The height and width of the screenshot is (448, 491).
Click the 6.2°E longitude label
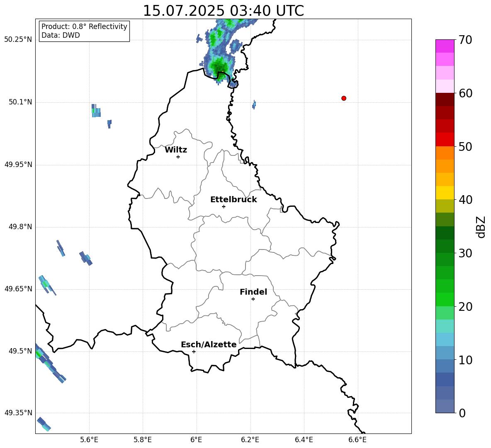click(x=250, y=440)
